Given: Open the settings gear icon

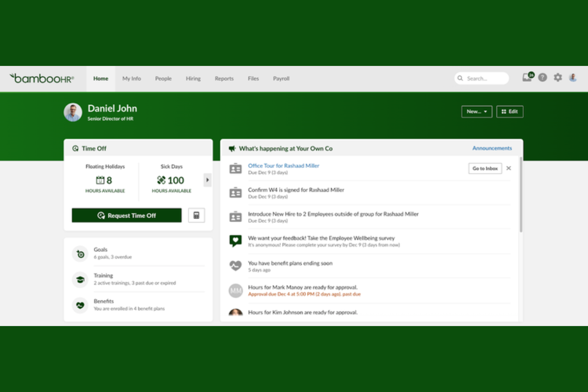Looking at the screenshot, I should (558, 78).
